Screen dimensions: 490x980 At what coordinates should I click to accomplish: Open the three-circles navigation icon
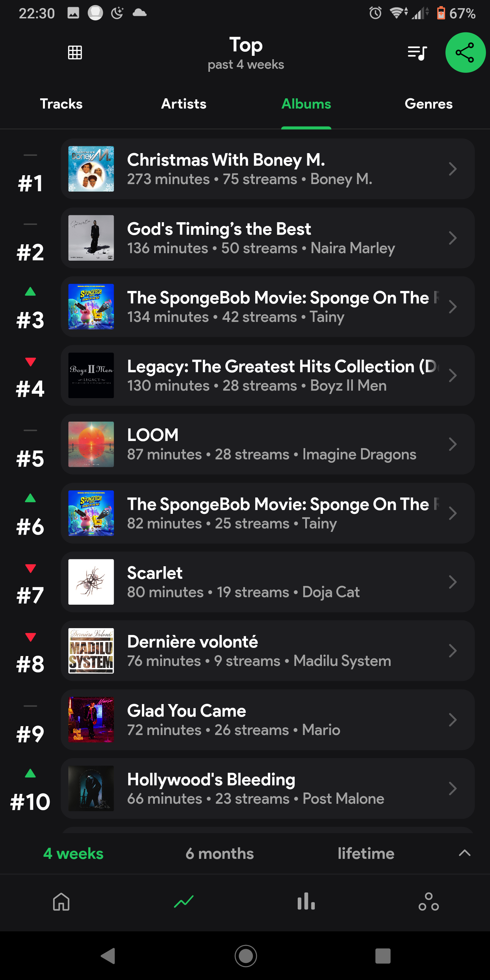(428, 902)
